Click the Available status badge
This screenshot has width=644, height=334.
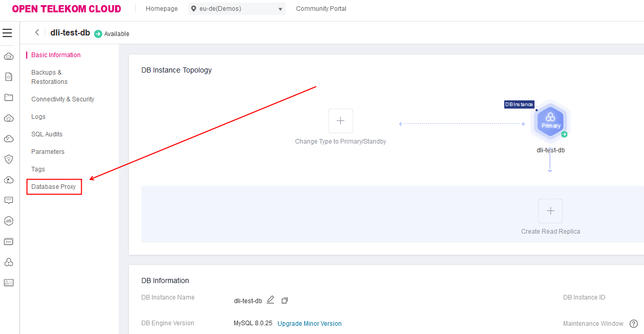click(112, 34)
